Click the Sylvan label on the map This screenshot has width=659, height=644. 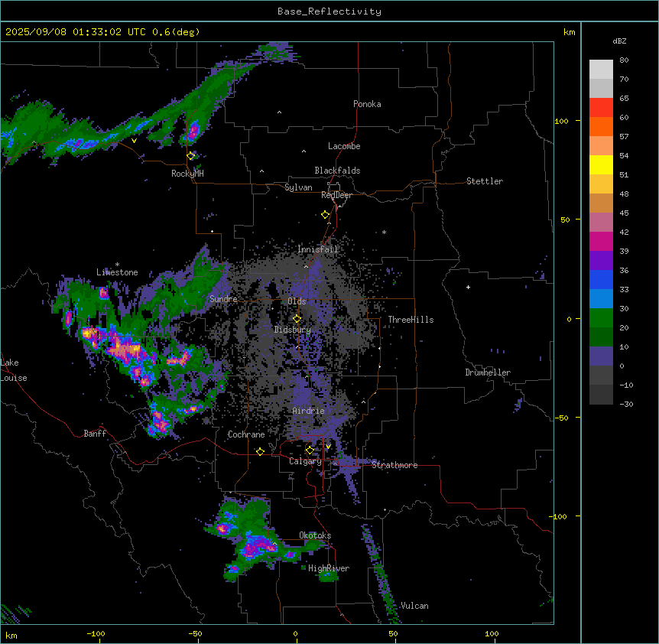pos(298,187)
